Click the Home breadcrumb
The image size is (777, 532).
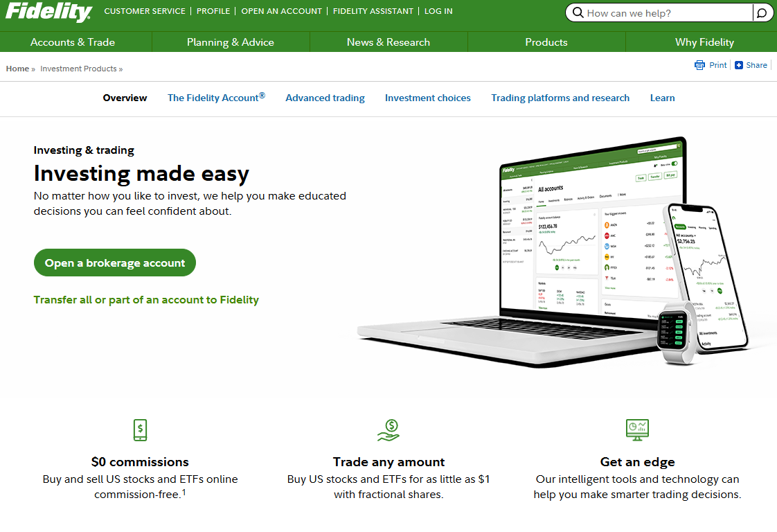click(17, 69)
